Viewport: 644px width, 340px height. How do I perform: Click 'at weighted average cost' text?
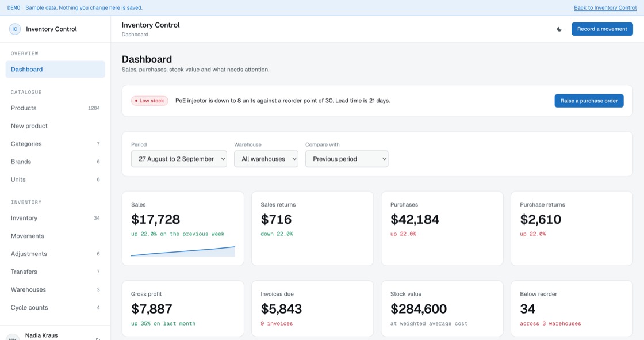click(429, 323)
